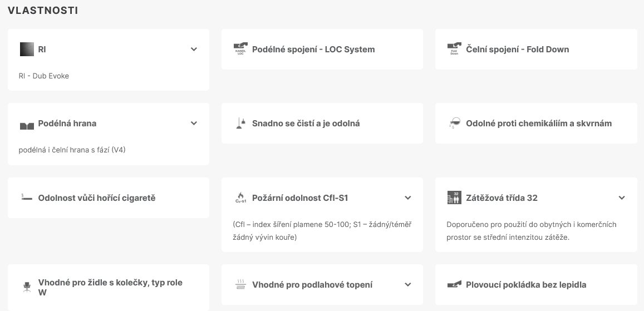Click the Plovoucí pokládka bez lepidla title
Image resolution: width=644 pixels, height=311 pixels.
526,284
